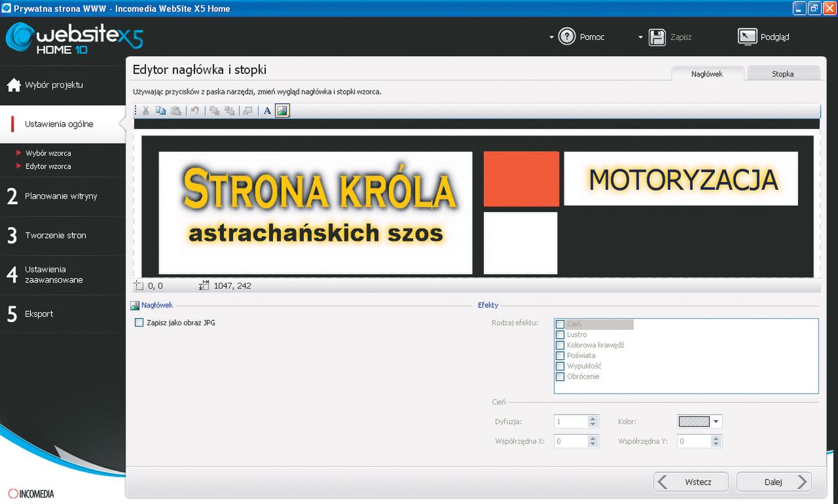Viewport: 838px width, 504px height.
Task: Toggle the Poświata effect checkbox
Action: 560,355
